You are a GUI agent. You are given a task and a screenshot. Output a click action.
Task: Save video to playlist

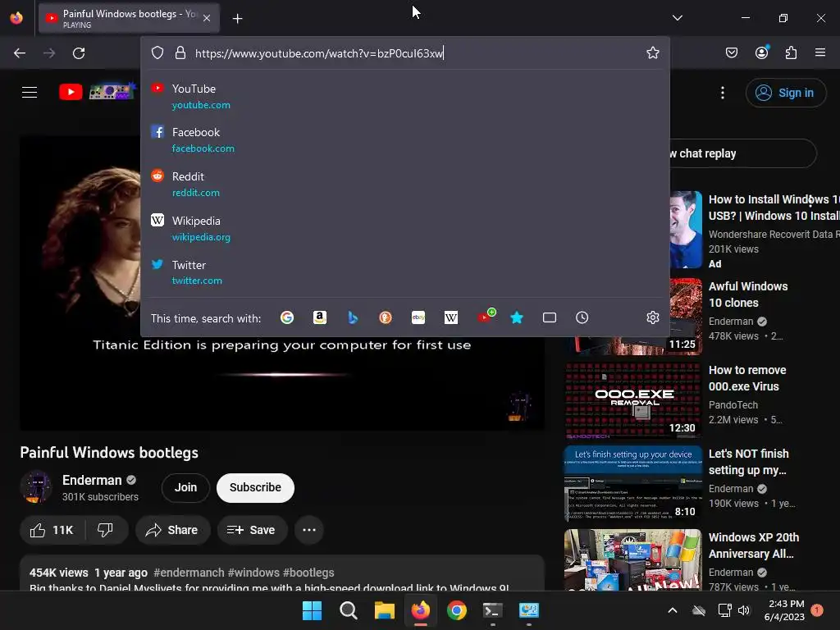coord(251,530)
